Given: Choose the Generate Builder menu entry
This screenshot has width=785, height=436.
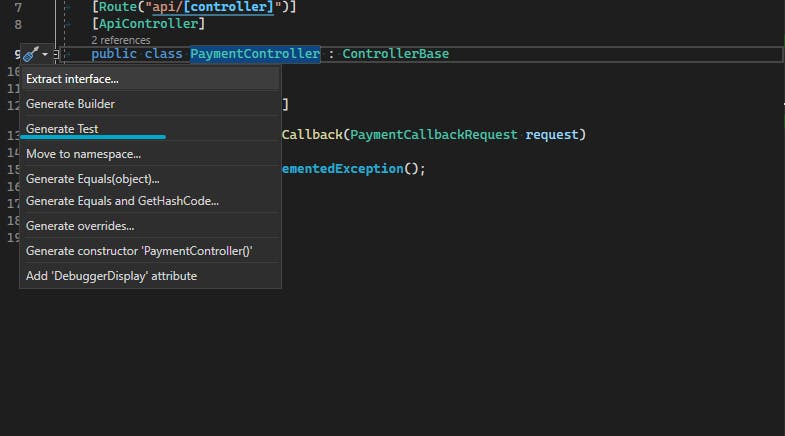Looking at the screenshot, I should (x=70, y=104).
